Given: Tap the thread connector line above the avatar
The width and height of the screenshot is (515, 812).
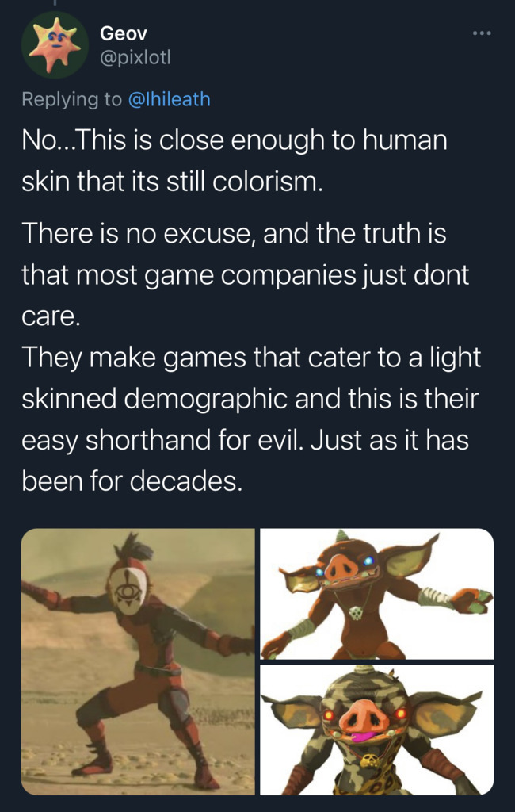Looking at the screenshot, I should pos(55,2).
